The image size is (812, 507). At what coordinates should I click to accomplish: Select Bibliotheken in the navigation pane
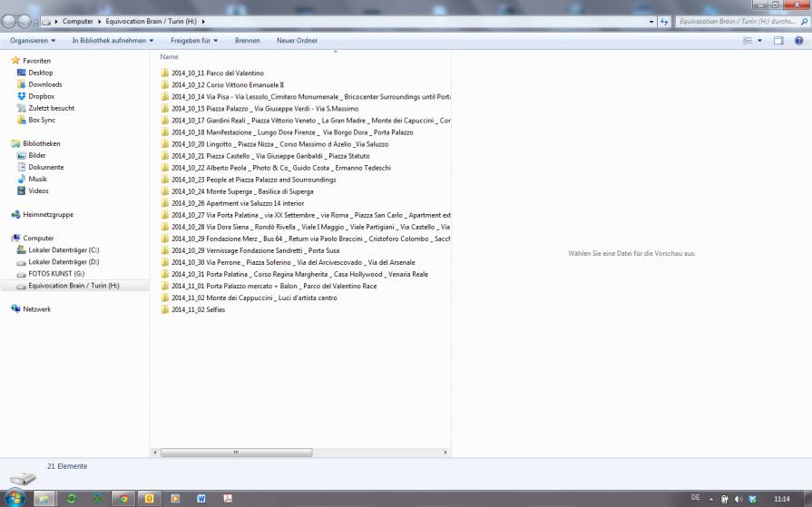click(35, 143)
